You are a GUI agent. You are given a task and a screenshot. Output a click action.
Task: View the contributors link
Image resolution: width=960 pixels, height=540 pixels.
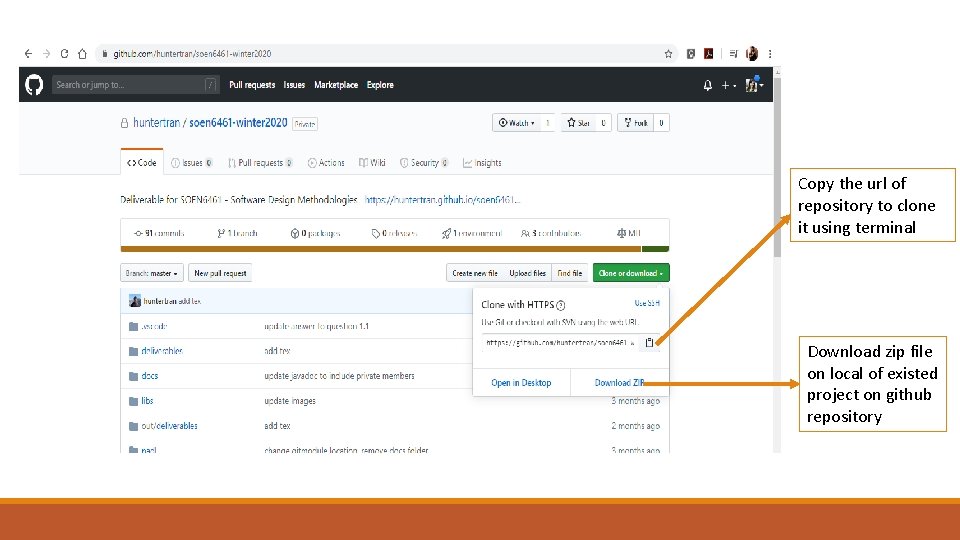click(550, 233)
